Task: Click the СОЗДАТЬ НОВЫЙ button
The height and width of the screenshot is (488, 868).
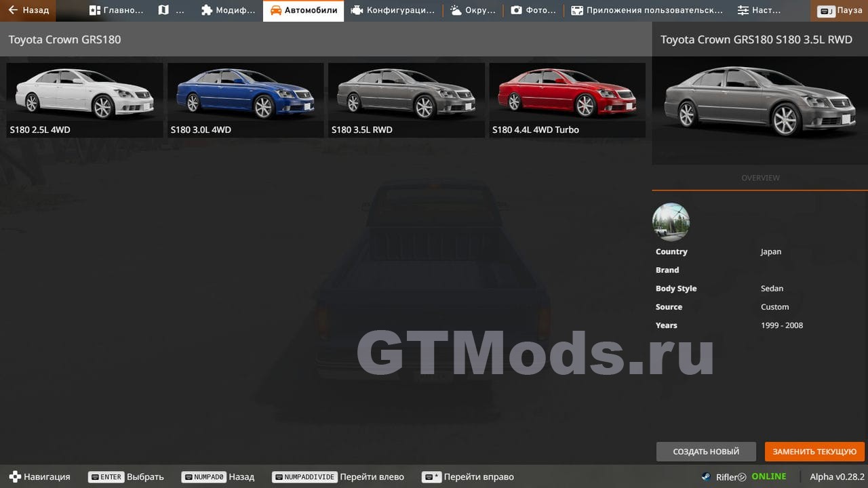Action: click(x=706, y=451)
